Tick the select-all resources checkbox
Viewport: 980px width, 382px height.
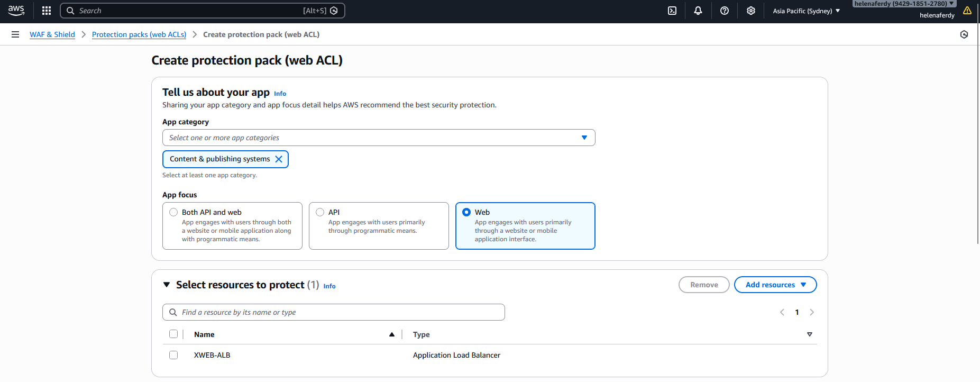coord(173,334)
